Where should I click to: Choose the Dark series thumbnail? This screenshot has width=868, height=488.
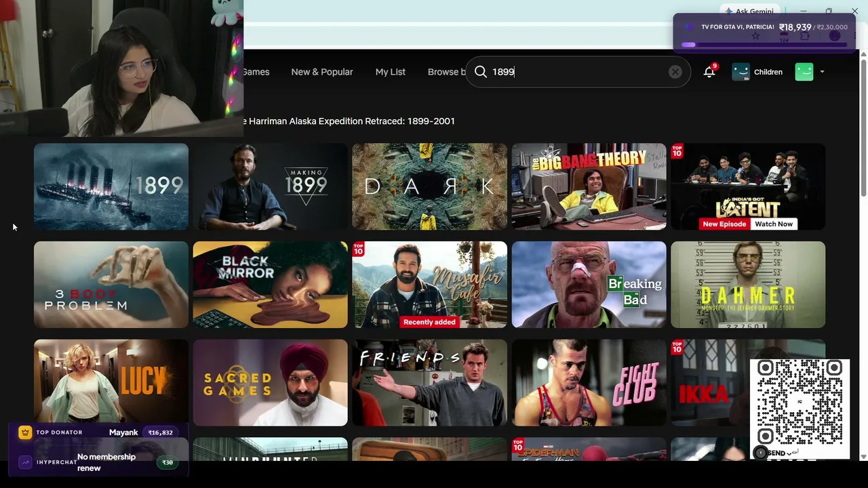tap(430, 186)
